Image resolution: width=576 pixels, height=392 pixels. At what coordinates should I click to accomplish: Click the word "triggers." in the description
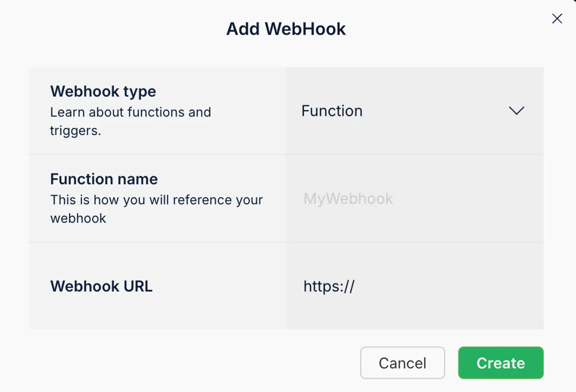(76, 131)
